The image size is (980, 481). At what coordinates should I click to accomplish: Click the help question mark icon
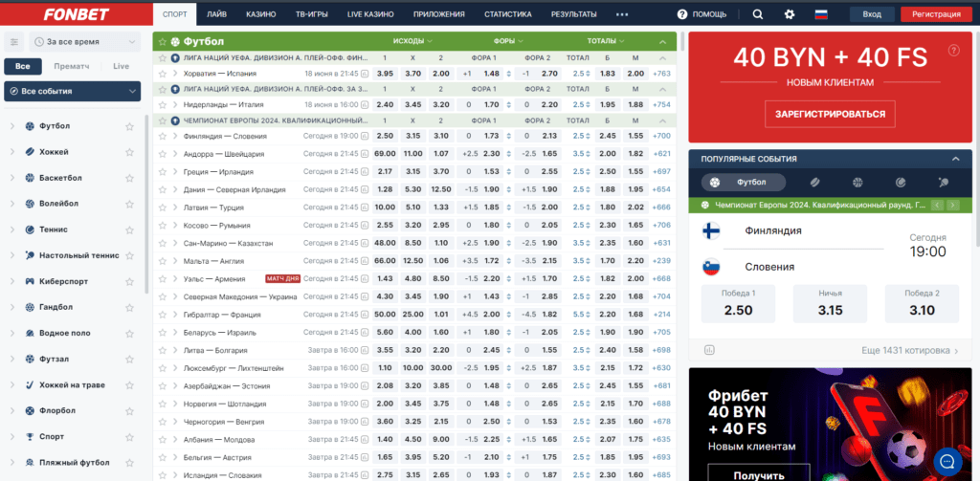[x=682, y=14]
